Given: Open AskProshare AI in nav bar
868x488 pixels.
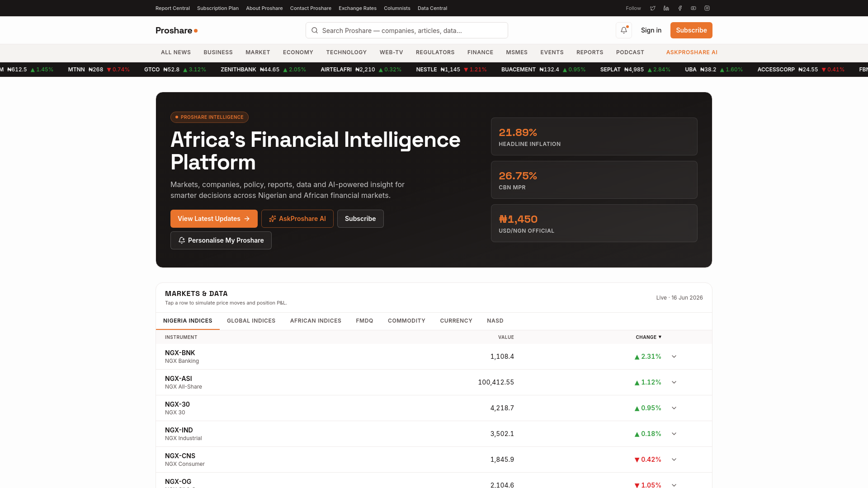Looking at the screenshot, I should click(692, 52).
